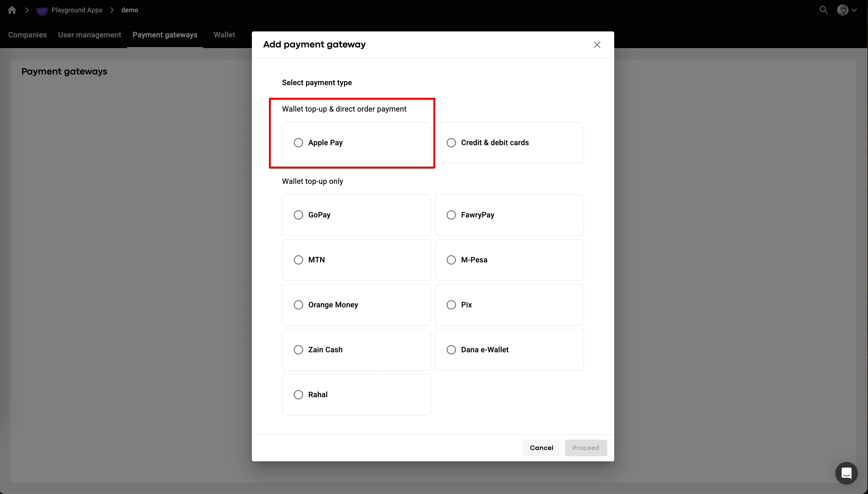The image size is (868, 494).
Task: Choose the GoPay radio button
Action: (298, 215)
